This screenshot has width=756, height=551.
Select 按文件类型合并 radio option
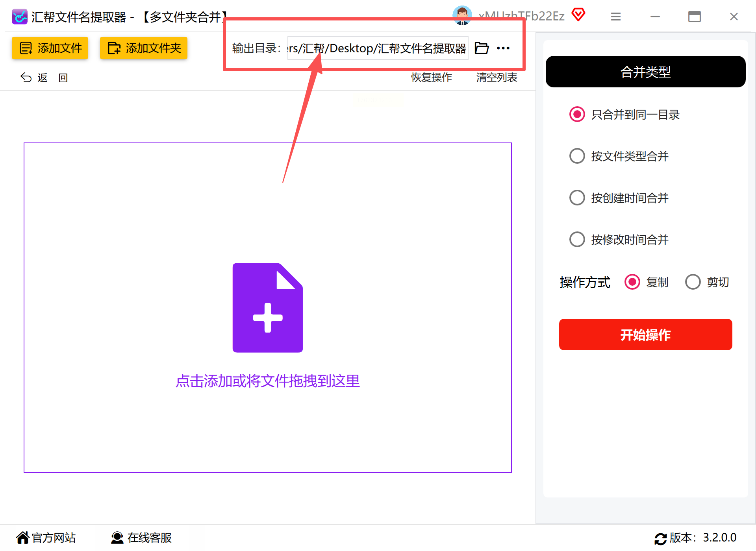(577, 156)
